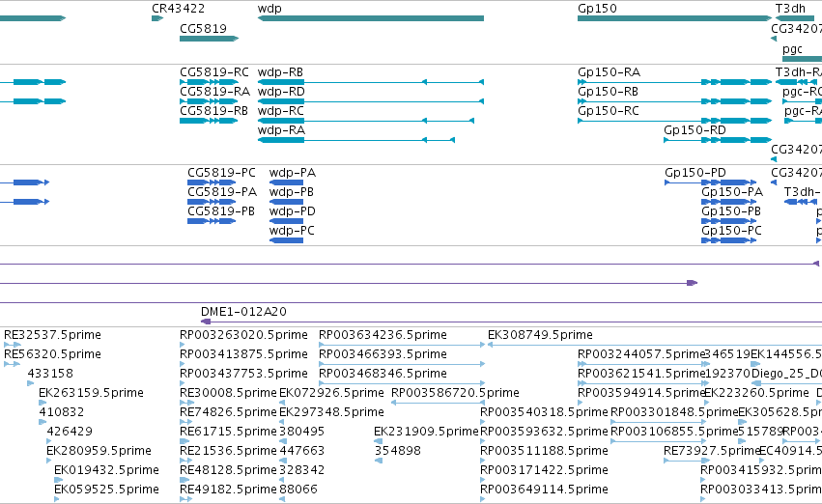Image resolution: width=822 pixels, height=504 pixels.
Task: Click the CR43422 gene label
Action: [179, 9]
